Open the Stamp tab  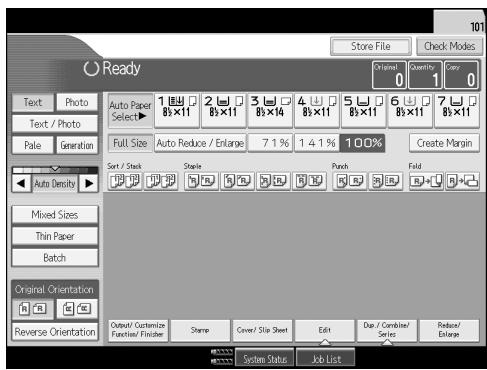[200, 330]
